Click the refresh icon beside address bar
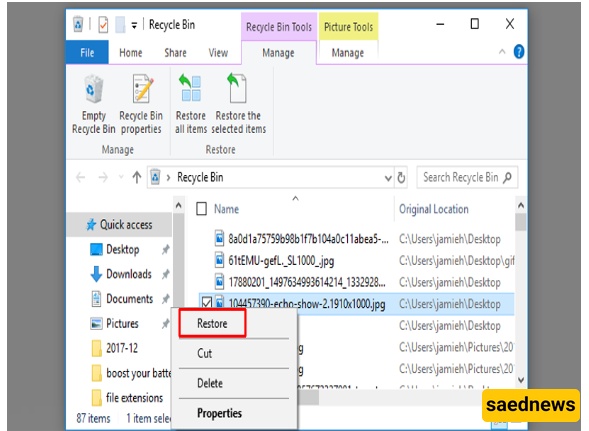Viewport: 589px width, 431px height. coord(401,177)
